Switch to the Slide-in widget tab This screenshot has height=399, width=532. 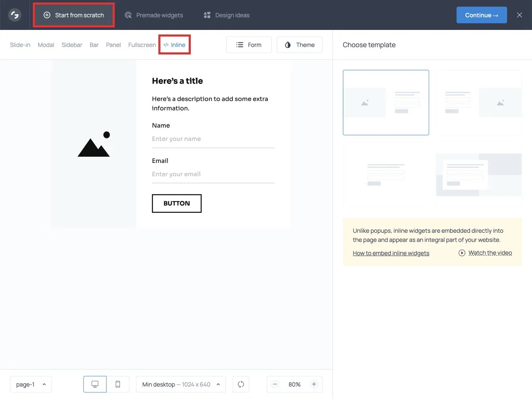20,44
